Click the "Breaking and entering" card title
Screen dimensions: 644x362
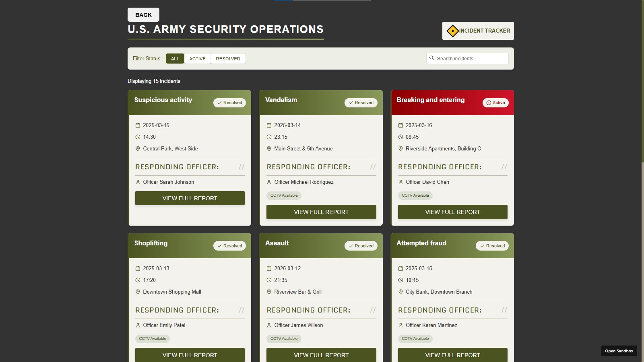point(430,100)
